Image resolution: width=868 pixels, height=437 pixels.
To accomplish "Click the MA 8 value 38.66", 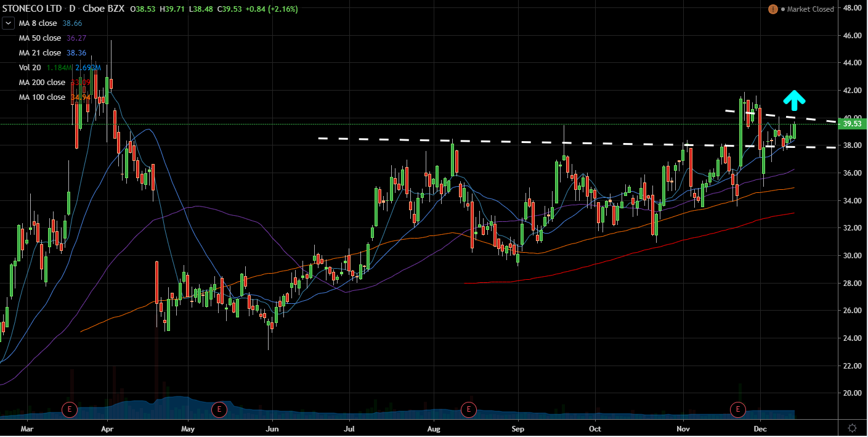I will coord(73,23).
